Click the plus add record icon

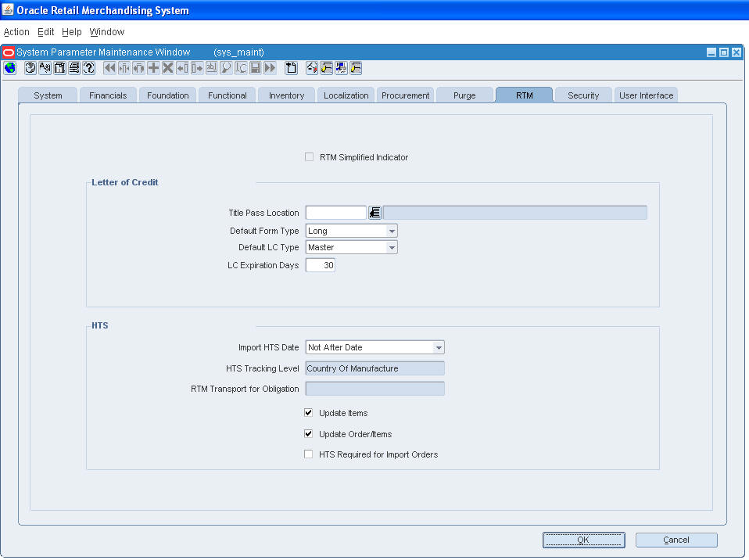(153, 68)
